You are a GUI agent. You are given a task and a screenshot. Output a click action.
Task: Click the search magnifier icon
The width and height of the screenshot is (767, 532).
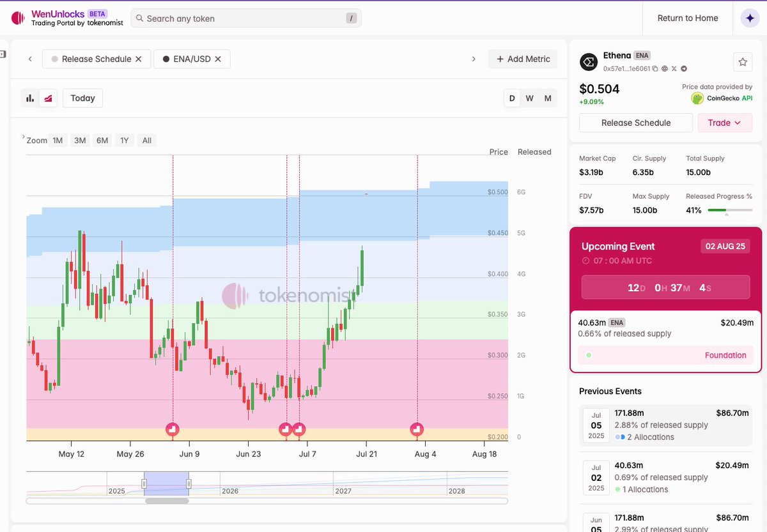[x=139, y=19]
